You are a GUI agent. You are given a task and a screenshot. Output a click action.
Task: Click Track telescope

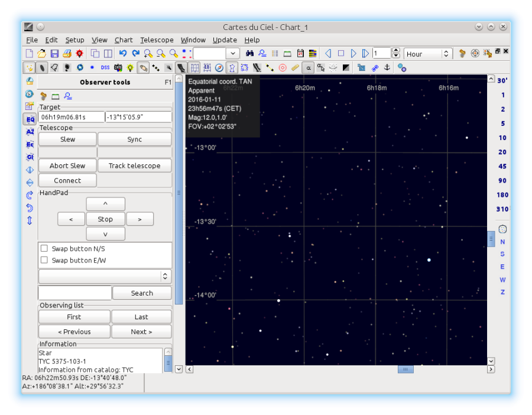[135, 166]
